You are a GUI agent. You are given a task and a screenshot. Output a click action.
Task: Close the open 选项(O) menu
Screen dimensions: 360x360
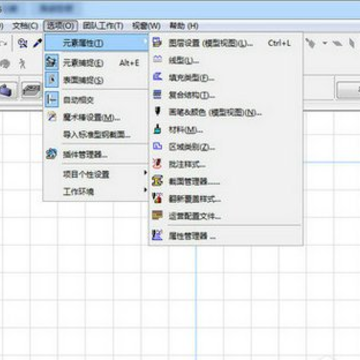pos(60,26)
